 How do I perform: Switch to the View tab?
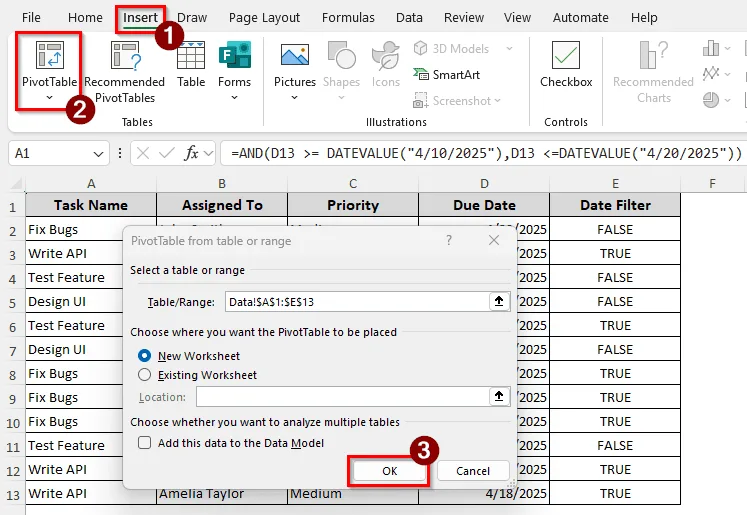coord(517,18)
